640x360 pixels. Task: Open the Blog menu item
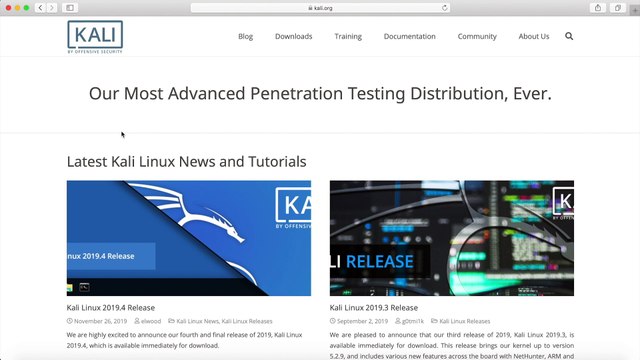[x=245, y=36]
